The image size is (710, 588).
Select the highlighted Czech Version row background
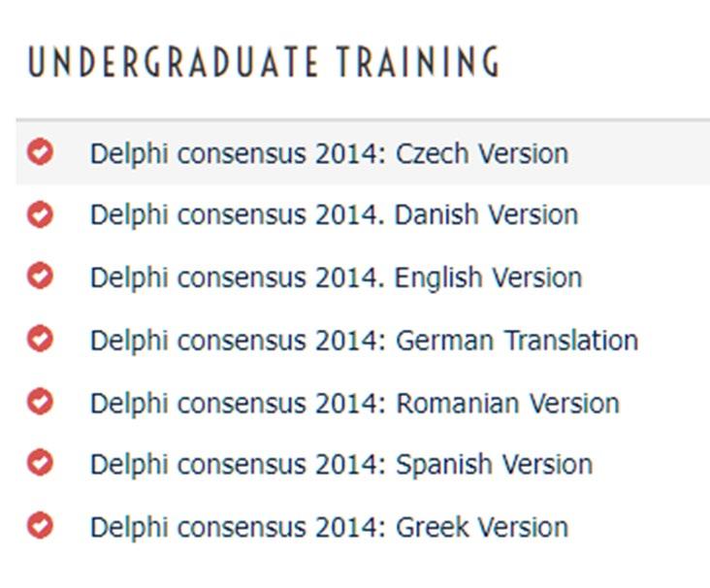(363, 152)
